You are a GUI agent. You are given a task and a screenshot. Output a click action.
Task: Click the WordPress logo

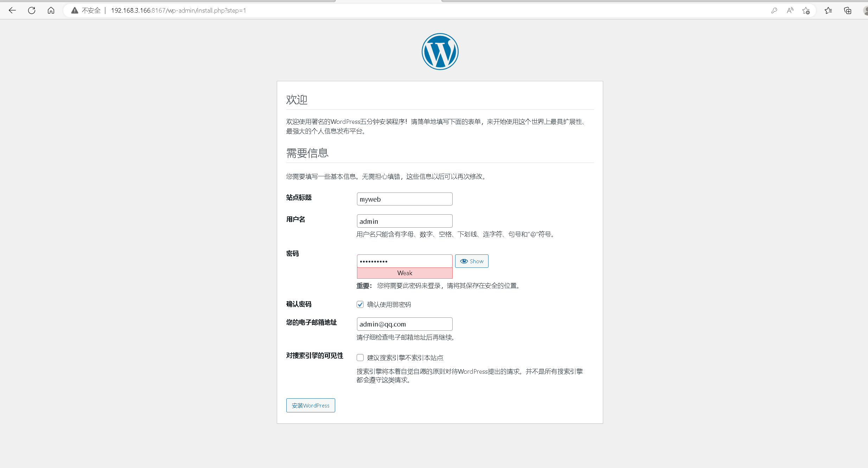coord(440,52)
